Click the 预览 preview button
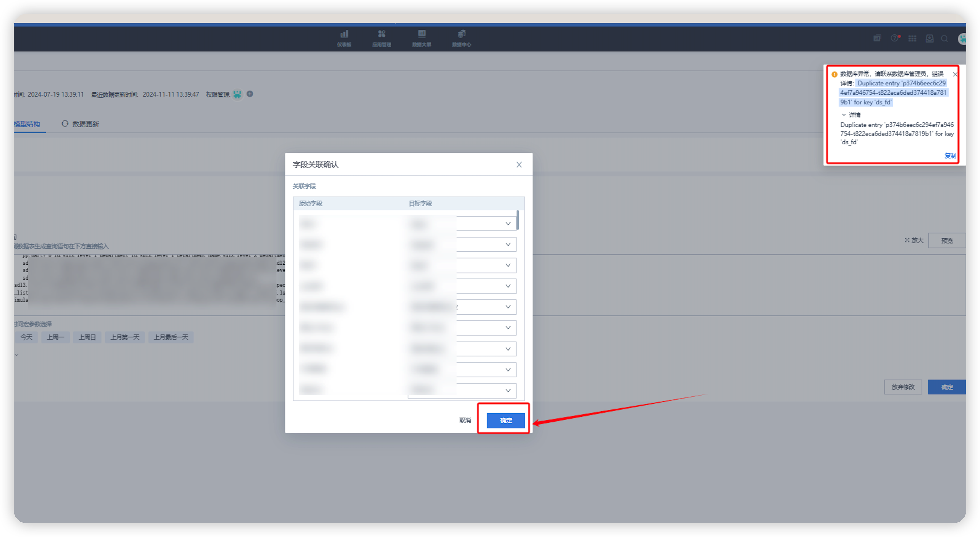 click(x=946, y=240)
